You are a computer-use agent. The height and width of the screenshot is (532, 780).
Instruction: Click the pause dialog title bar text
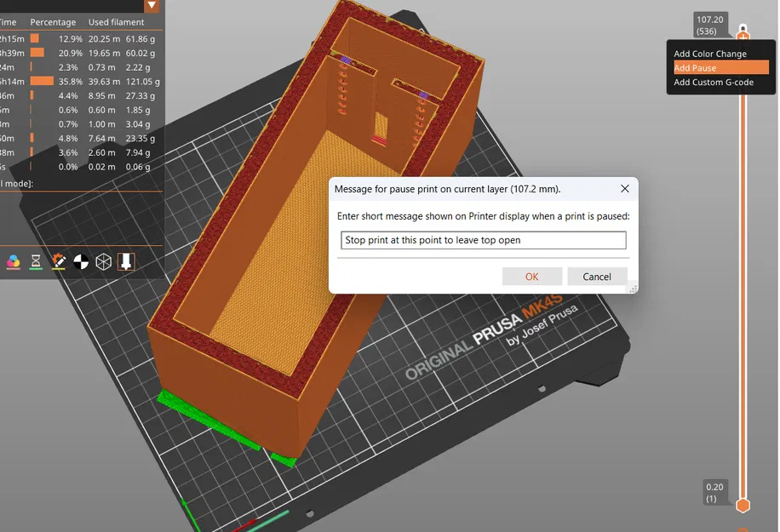click(x=447, y=189)
